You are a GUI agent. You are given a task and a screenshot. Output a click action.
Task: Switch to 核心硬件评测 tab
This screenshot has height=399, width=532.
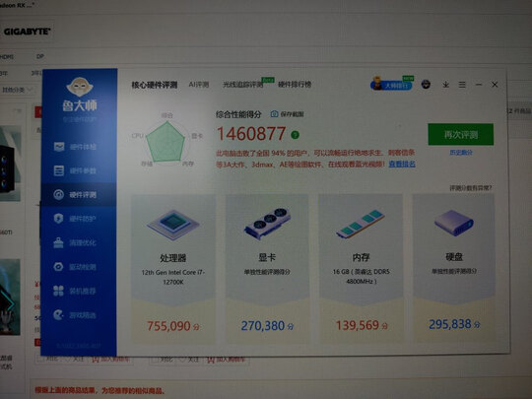coord(155,85)
